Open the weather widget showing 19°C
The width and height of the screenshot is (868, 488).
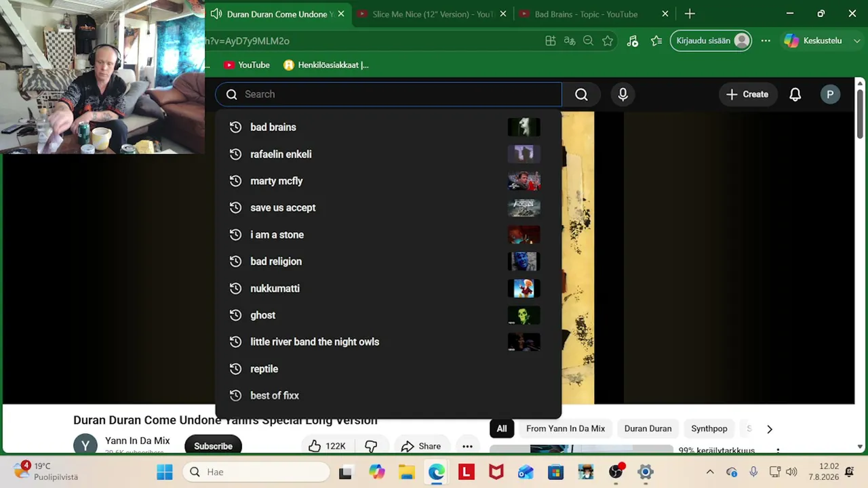tap(45, 471)
